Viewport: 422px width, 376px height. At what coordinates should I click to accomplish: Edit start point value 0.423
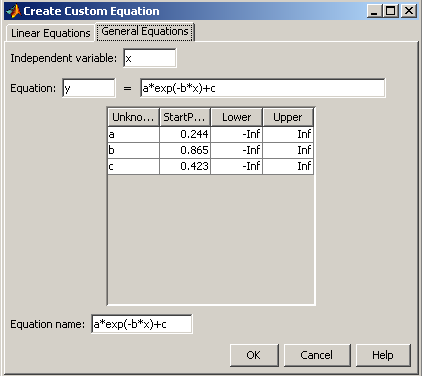(x=185, y=166)
